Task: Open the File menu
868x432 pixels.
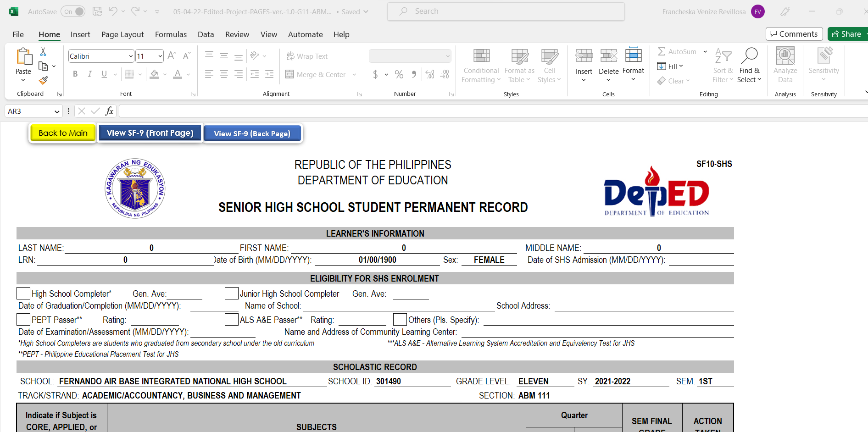Action: [18, 34]
